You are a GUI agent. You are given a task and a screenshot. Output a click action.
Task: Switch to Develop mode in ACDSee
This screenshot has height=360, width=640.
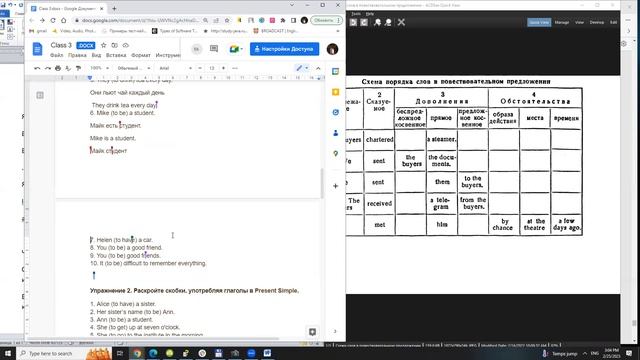597,22
